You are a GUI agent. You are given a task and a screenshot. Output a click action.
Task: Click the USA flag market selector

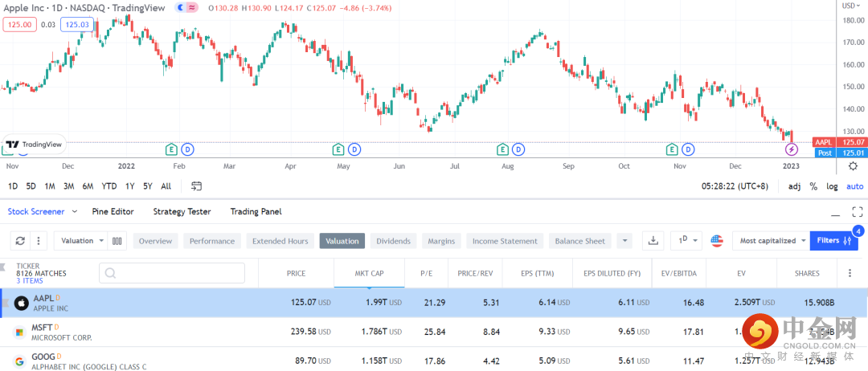pyautogui.click(x=717, y=241)
